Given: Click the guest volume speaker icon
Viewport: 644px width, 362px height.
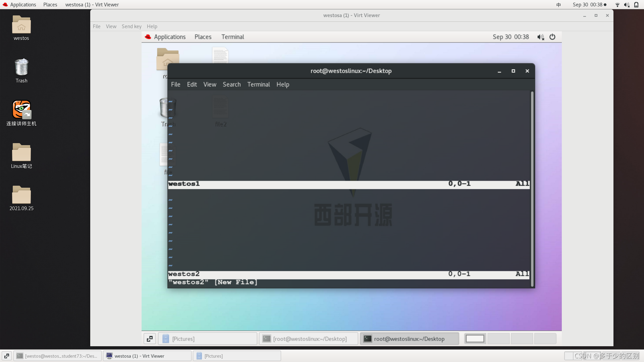Looking at the screenshot, I should point(540,37).
